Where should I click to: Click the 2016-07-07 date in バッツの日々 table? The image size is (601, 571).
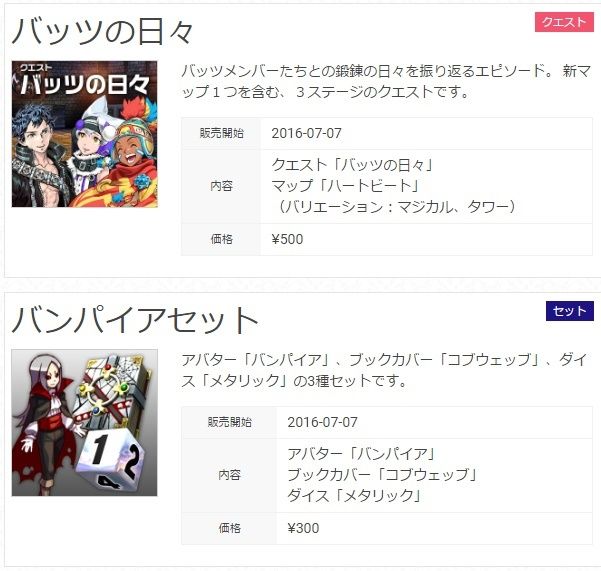(x=306, y=133)
